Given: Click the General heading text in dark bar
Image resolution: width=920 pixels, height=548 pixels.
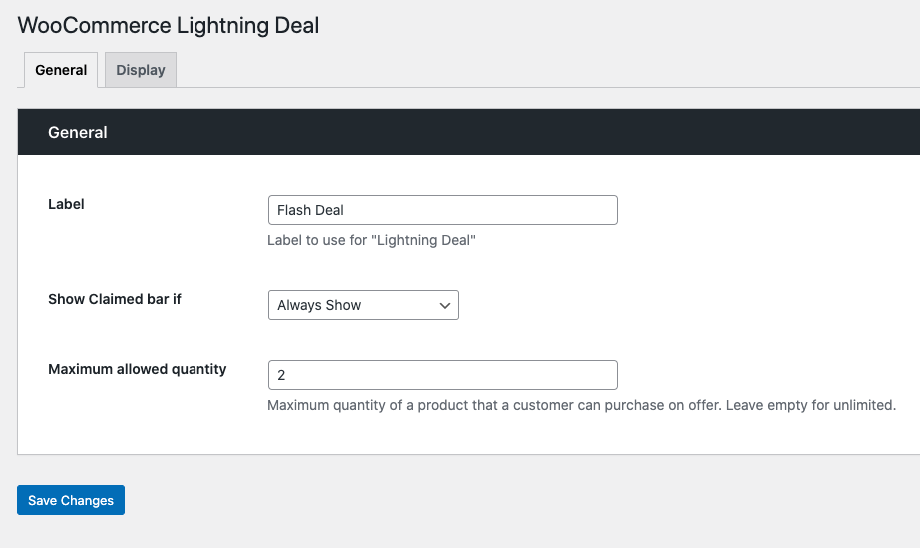Looking at the screenshot, I should click(78, 132).
